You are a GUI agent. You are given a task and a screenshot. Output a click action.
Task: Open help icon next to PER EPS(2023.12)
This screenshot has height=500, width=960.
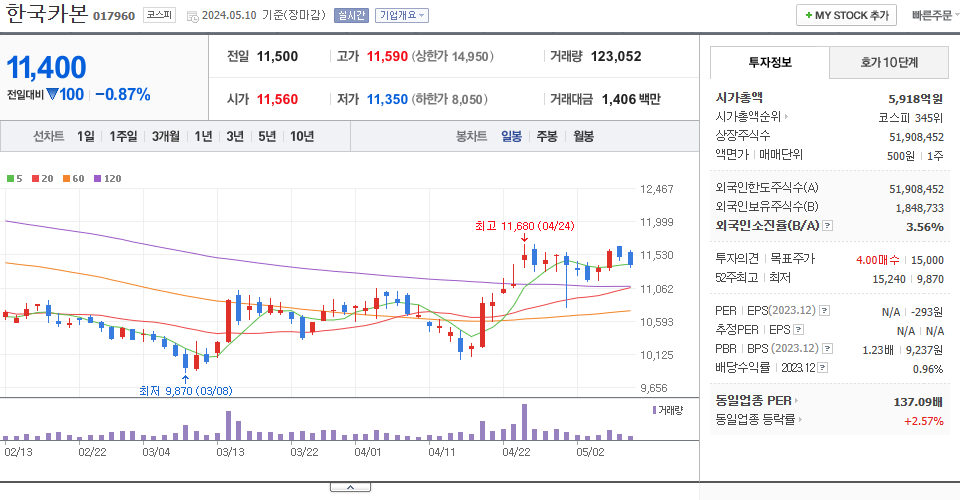(825, 311)
